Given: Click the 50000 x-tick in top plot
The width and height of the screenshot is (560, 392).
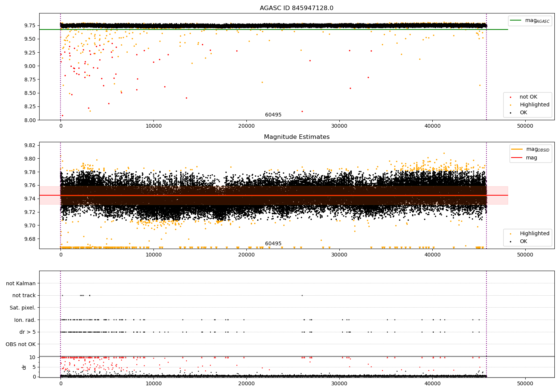Looking at the screenshot, I should tap(525, 126).
